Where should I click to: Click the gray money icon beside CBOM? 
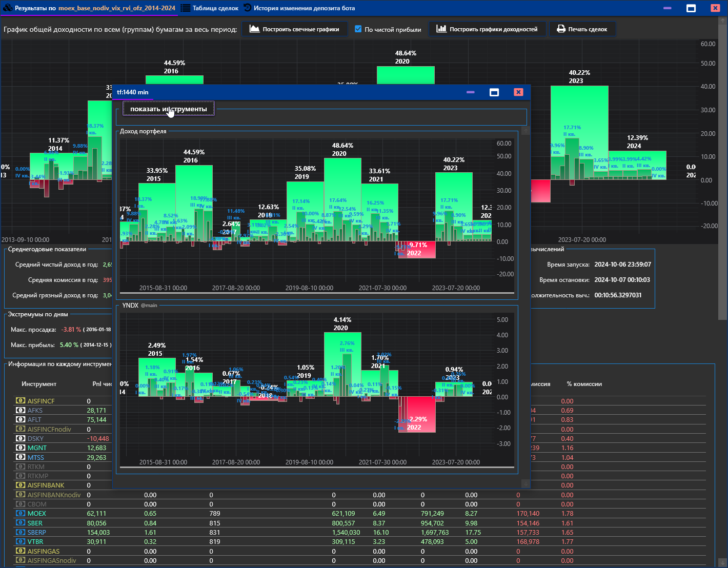[21, 504]
